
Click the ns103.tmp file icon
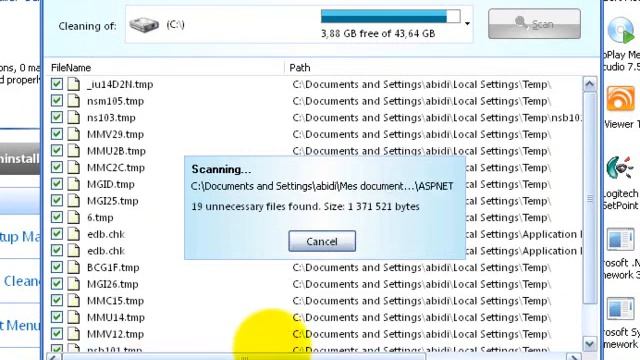point(73,118)
